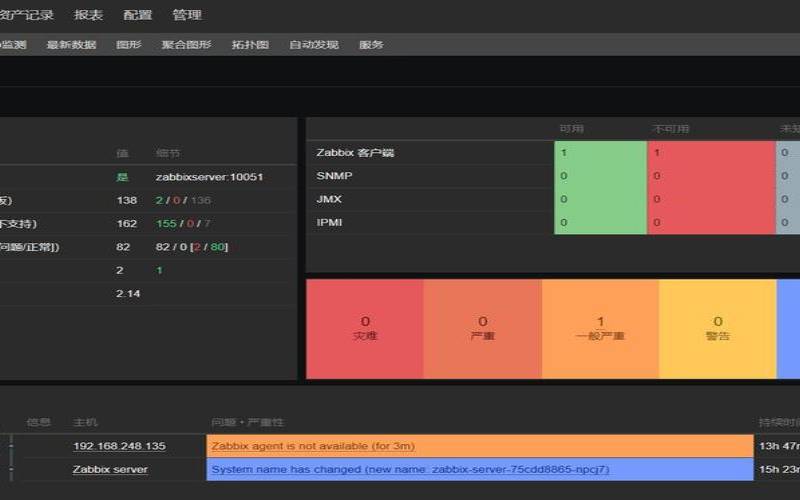The image size is (800, 500).
Task: Click the '主机' column header
Action: click(x=85, y=422)
